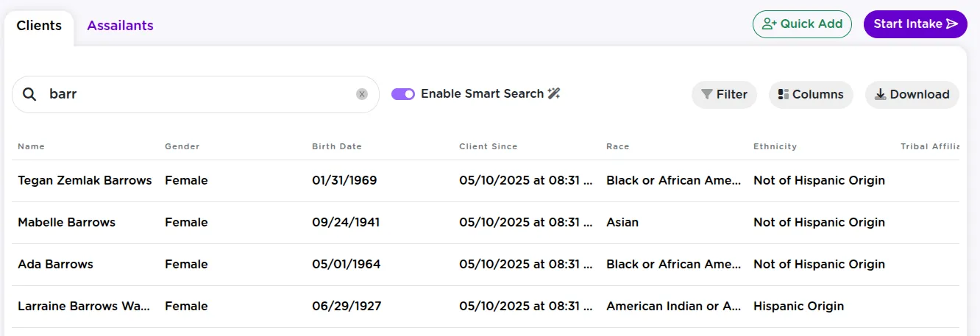Click birth date 09/24/1941
The width and height of the screenshot is (980, 336).
[346, 222]
